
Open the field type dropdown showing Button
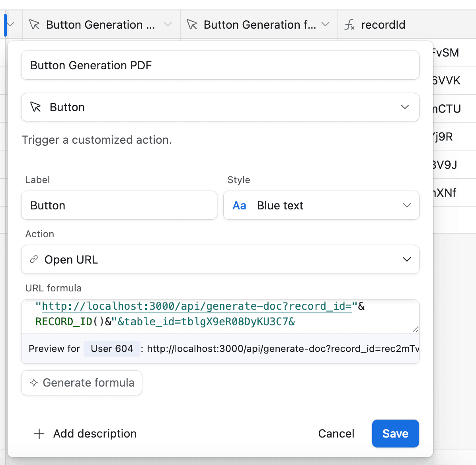click(x=220, y=107)
